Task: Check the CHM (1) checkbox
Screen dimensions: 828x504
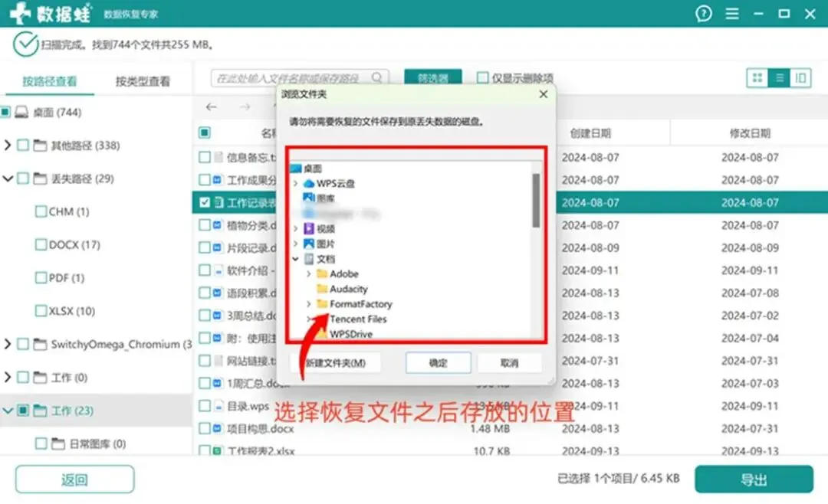Action: click(41, 211)
